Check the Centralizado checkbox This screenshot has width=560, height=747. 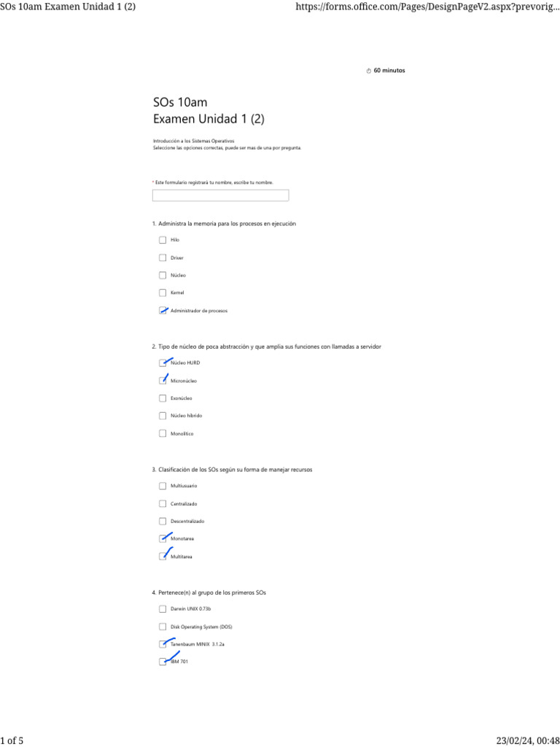pyautogui.click(x=163, y=503)
